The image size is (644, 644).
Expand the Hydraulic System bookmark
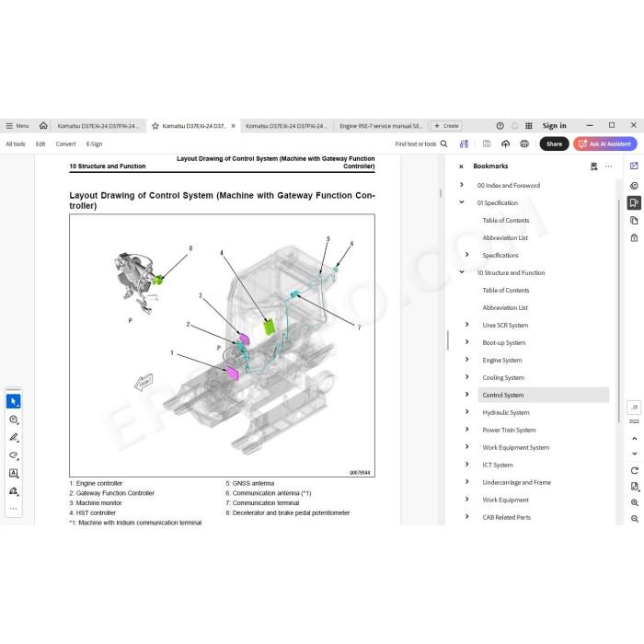tap(467, 411)
